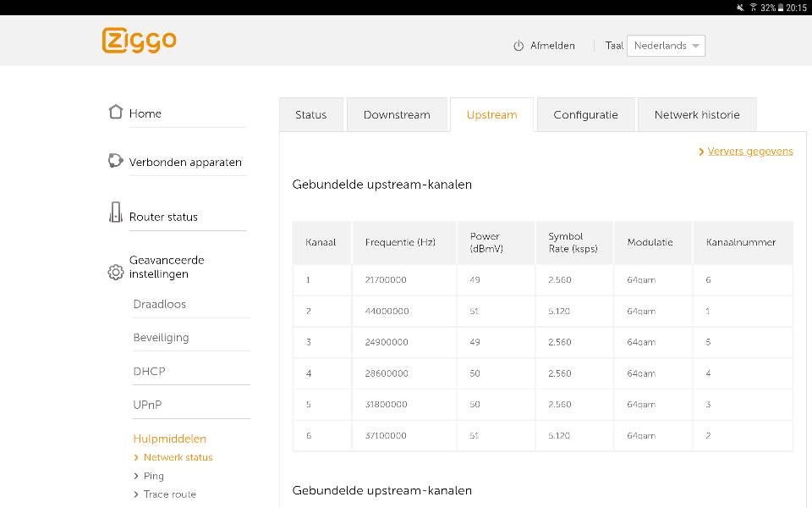
Task: Open the Netwerk historie tab
Action: pos(697,114)
